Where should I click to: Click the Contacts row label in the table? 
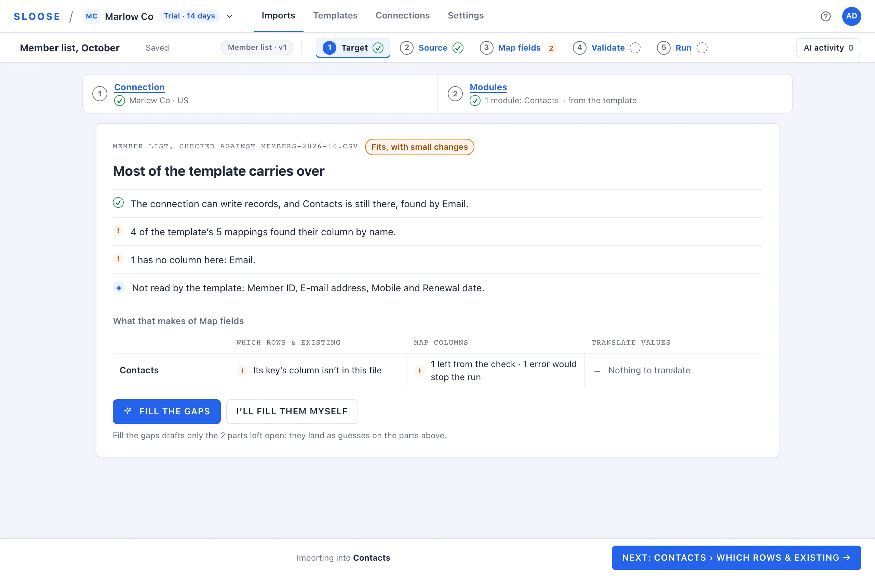tap(139, 370)
